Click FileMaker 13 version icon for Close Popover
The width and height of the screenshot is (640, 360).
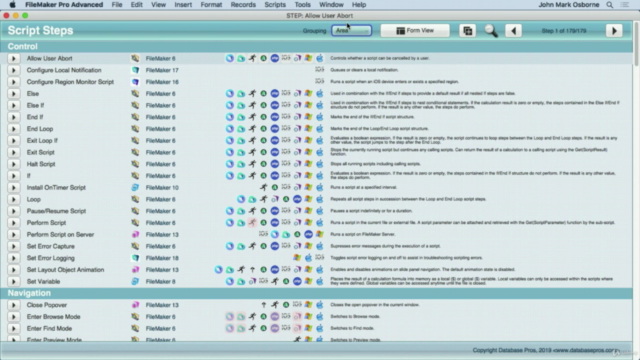pos(135,305)
